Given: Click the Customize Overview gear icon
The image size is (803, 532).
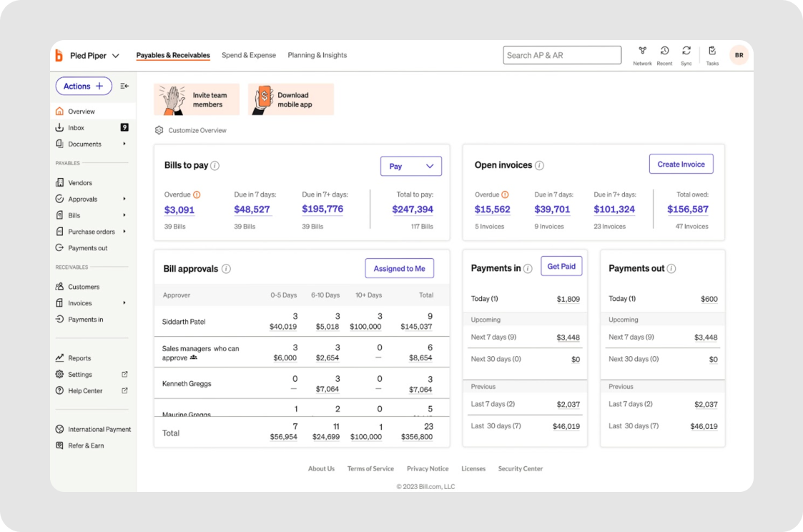Looking at the screenshot, I should 158,130.
